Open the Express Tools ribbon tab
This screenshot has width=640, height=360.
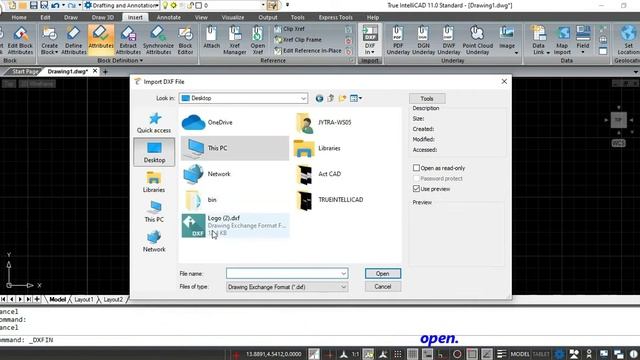click(336, 18)
